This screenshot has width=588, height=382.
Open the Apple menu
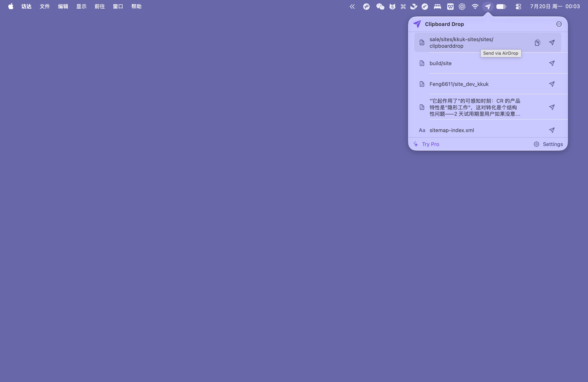11,6
